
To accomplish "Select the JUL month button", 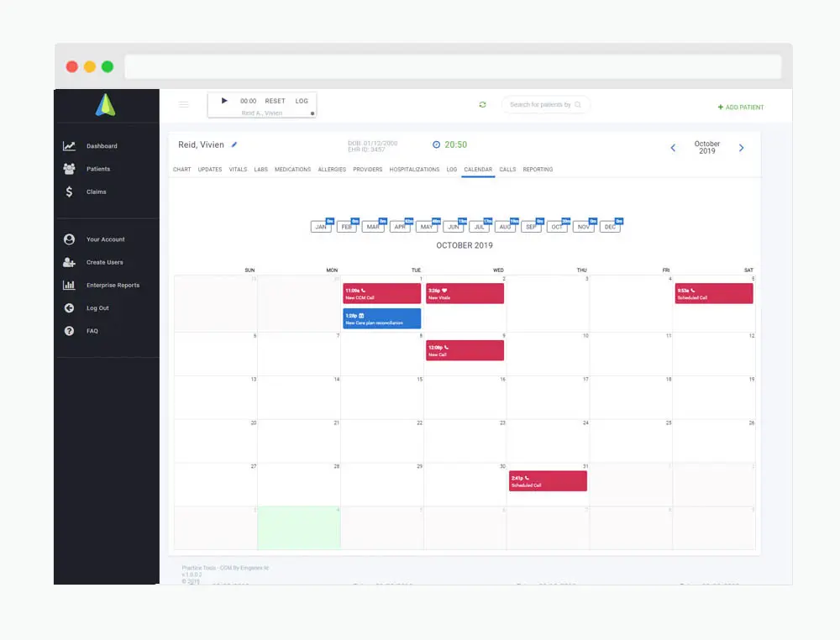I will click(x=479, y=227).
